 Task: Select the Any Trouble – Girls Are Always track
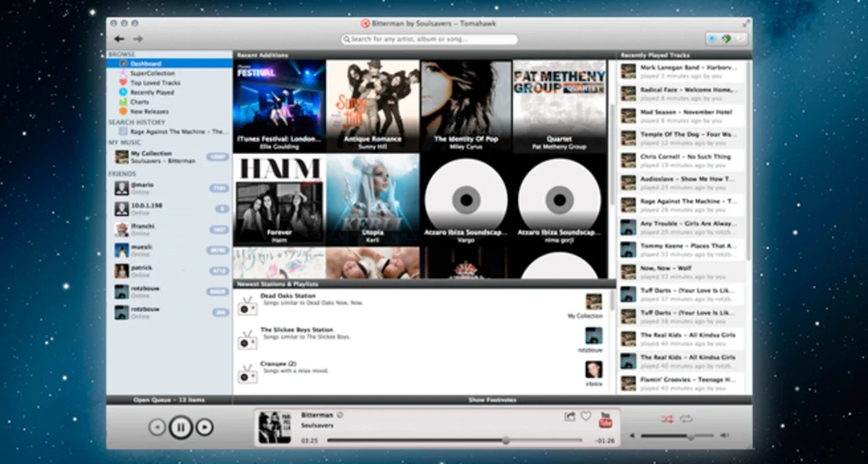[682, 227]
